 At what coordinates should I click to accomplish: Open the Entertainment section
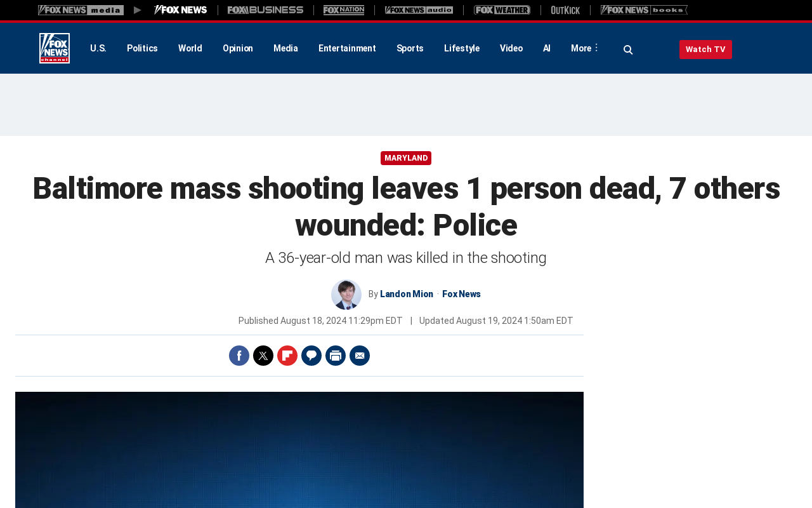(347, 48)
